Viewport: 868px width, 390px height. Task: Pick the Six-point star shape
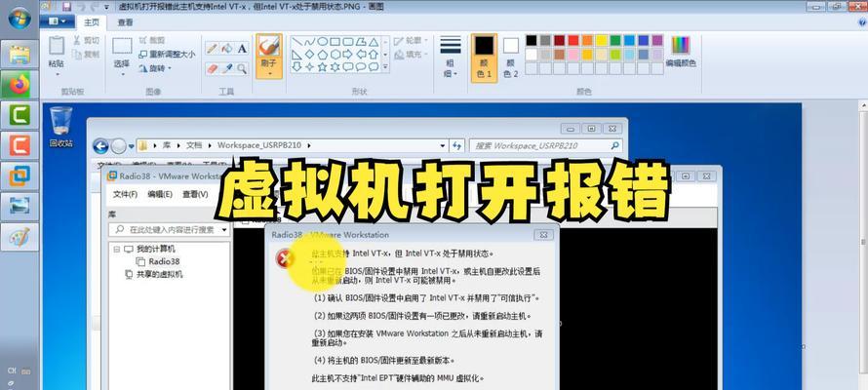335,67
